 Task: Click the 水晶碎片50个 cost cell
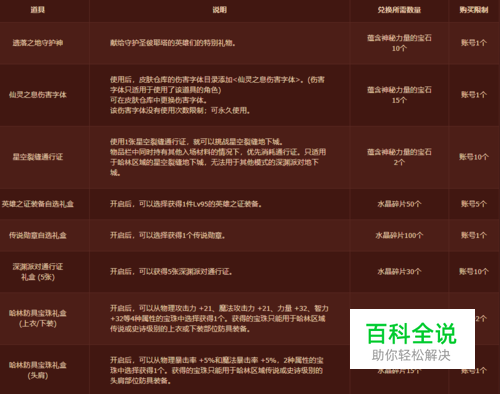pyautogui.click(x=399, y=204)
